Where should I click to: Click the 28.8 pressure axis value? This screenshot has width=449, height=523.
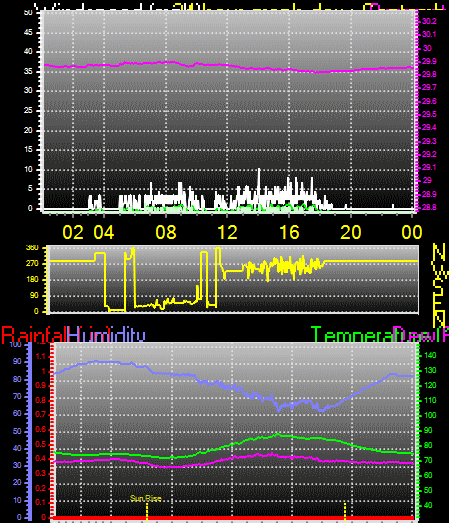point(429,207)
